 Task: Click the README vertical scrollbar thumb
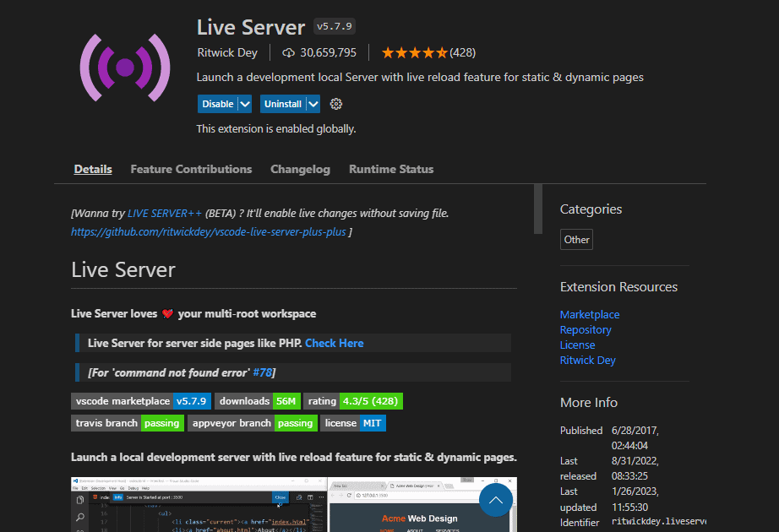point(538,209)
